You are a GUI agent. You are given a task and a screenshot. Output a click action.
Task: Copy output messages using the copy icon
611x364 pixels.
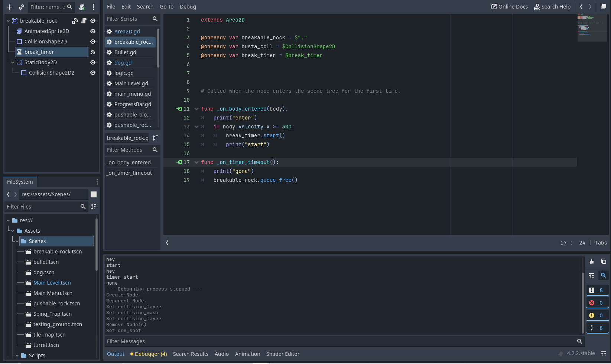pyautogui.click(x=603, y=261)
